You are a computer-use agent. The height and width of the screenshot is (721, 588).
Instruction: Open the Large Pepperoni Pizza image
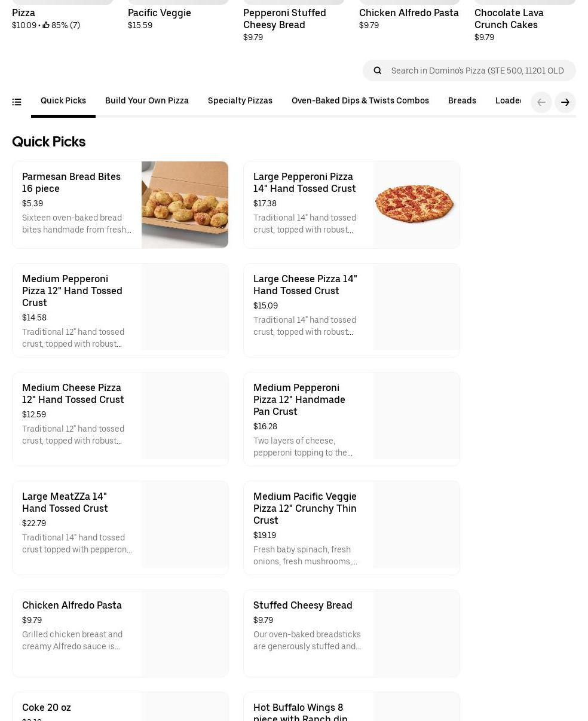point(416,204)
